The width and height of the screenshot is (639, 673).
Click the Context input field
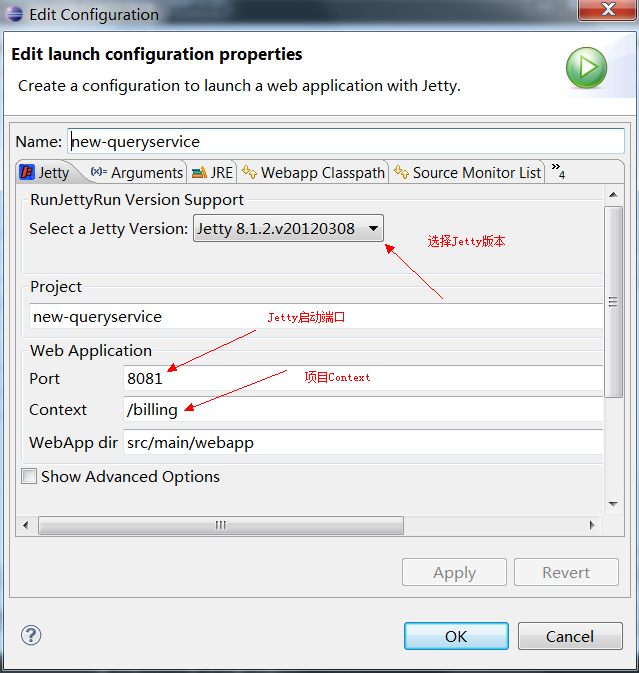[363, 409]
